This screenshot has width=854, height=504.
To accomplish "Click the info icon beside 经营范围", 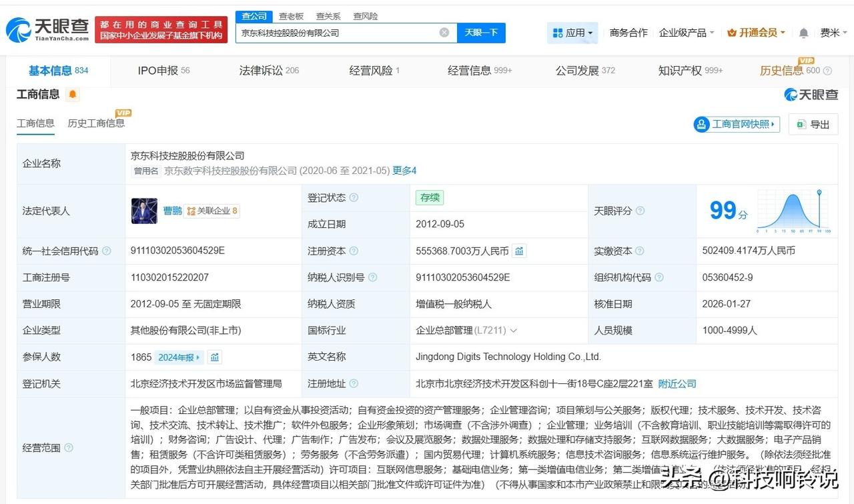I will click(69, 447).
